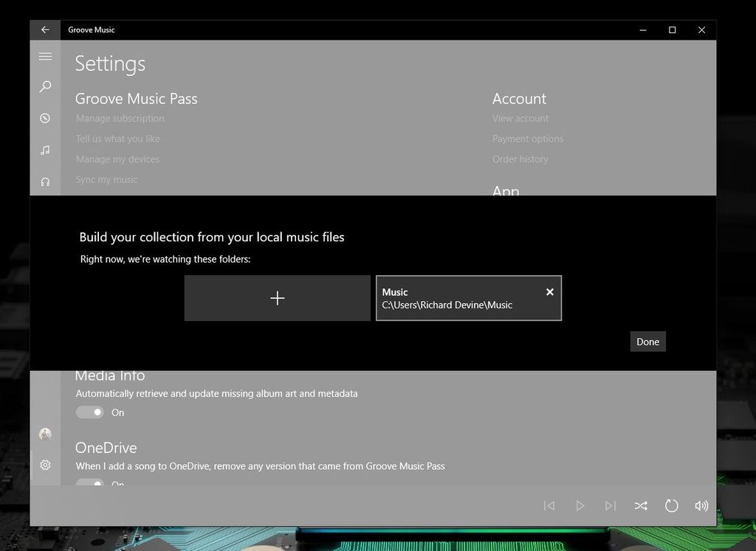Enable repeat playback
The height and width of the screenshot is (551, 756).
click(x=671, y=506)
